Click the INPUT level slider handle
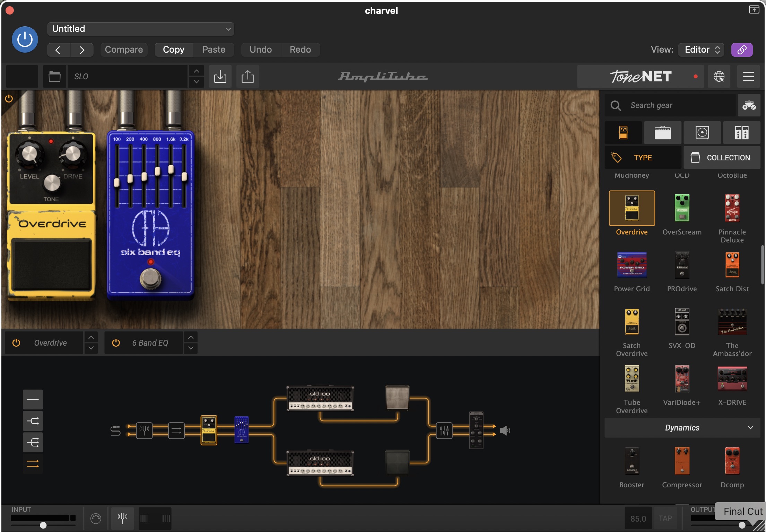This screenshot has height=532, width=766. [43, 525]
